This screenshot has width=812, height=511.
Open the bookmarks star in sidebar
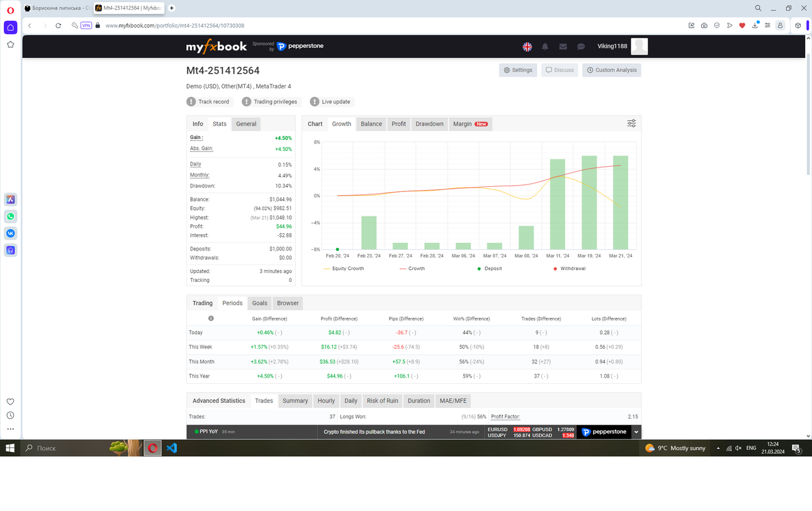point(10,45)
